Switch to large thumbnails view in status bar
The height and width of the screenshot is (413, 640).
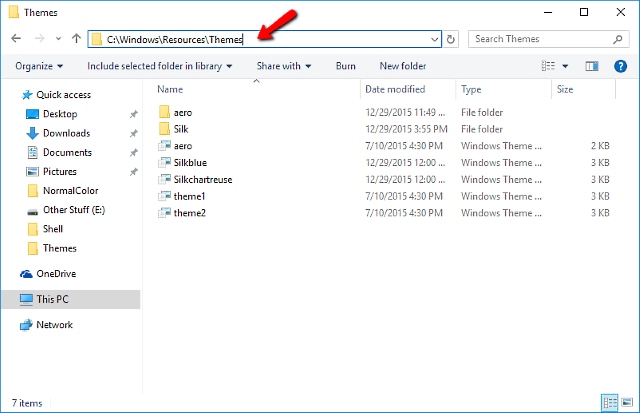627,402
